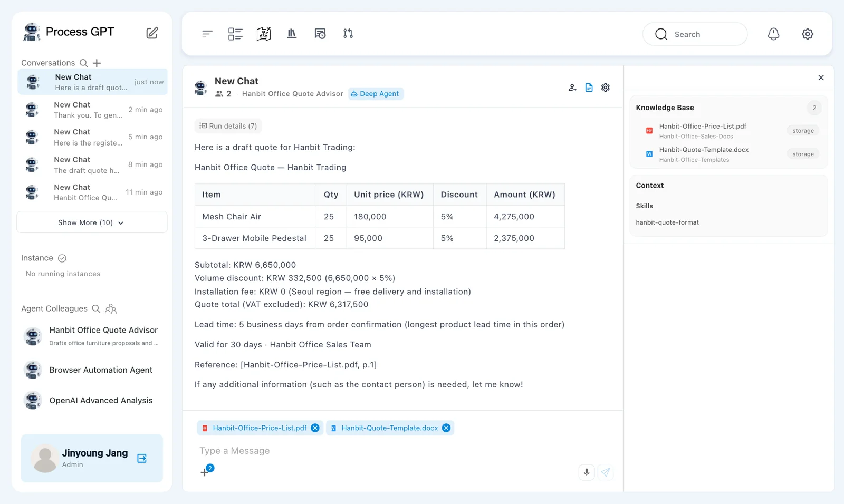
Task: Close the Knowledge Base side panel
Action: pos(821,77)
